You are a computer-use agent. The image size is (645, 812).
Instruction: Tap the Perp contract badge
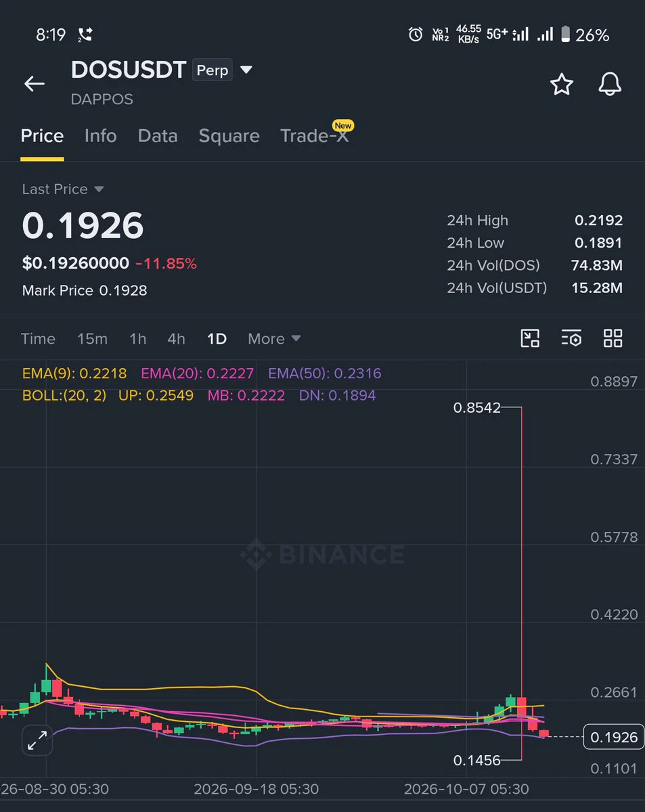pyautogui.click(x=213, y=70)
